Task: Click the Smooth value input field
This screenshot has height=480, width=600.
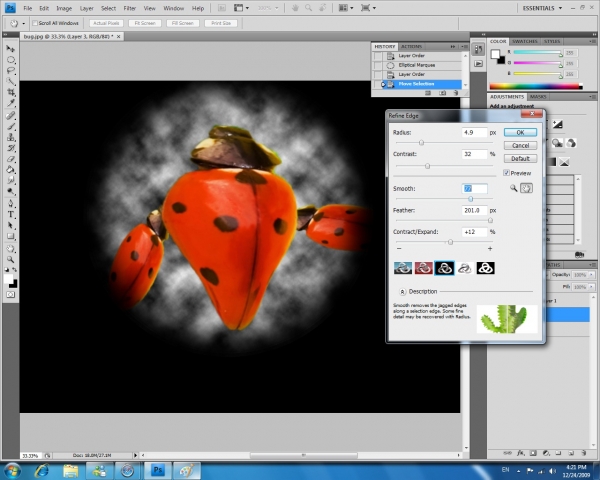Action: [474, 189]
